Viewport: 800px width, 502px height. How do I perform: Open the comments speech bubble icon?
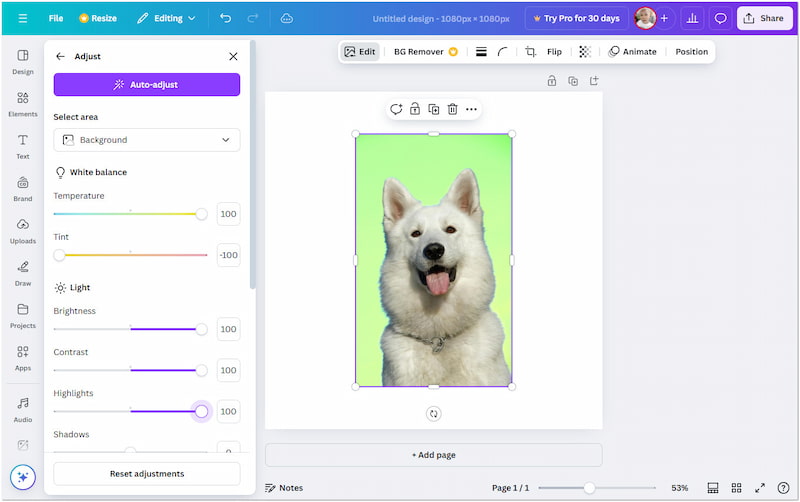720,18
